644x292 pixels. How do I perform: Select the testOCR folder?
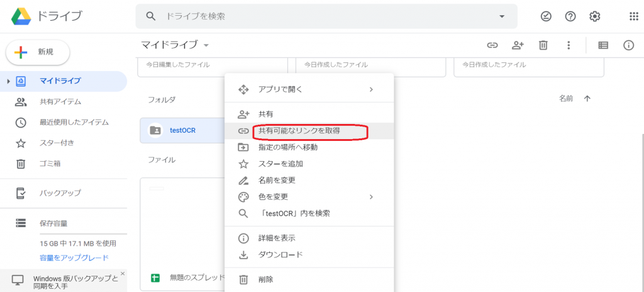point(183,130)
